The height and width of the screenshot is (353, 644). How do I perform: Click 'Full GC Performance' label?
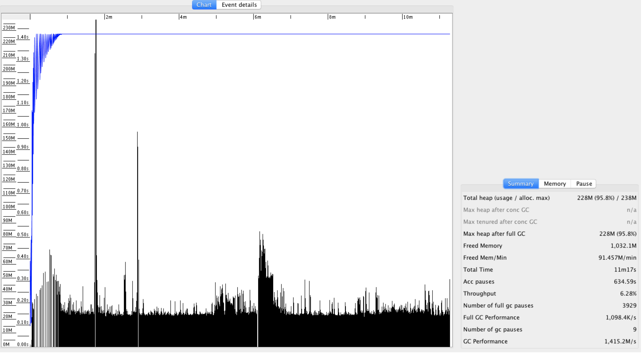coord(491,317)
